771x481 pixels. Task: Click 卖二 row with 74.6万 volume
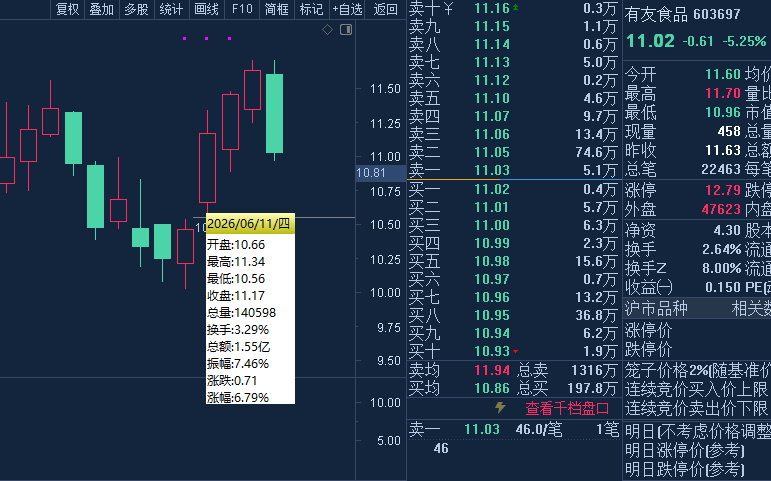pyautogui.click(x=513, y=152)
